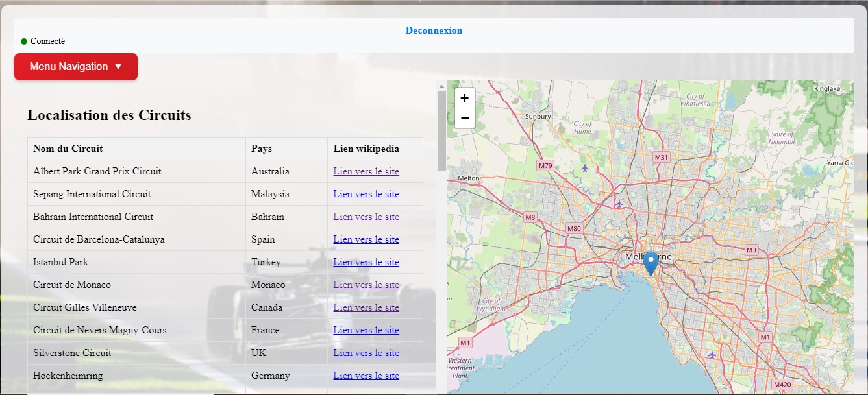Image resolution: width=868 pixels, height=395 pixels.
Task: Open Wikipedia link for Sepang International Circuit
Action: tap(366, 194)
